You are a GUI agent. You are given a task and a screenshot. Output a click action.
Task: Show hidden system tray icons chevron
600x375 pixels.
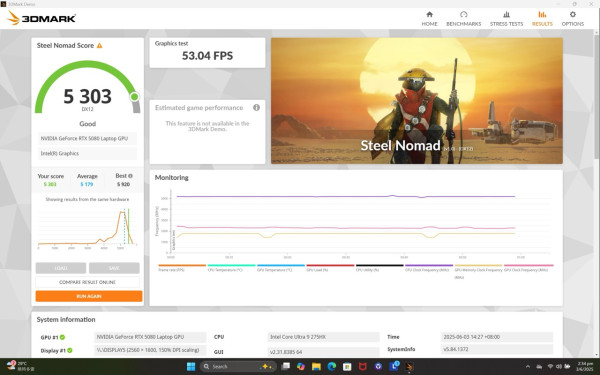click(x=528, y=367)
